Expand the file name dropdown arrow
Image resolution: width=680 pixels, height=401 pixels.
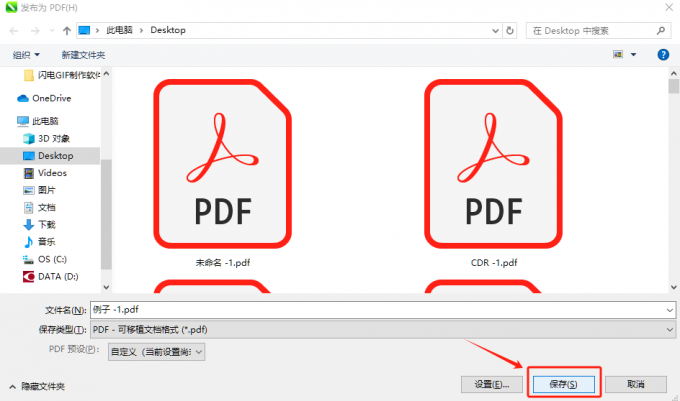[670, 310]
